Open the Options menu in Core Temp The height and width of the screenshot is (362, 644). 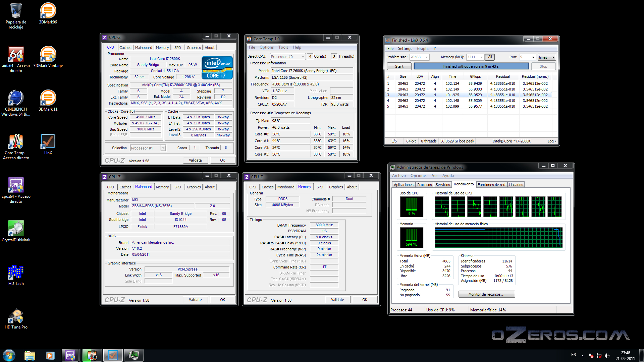point(267,47)
